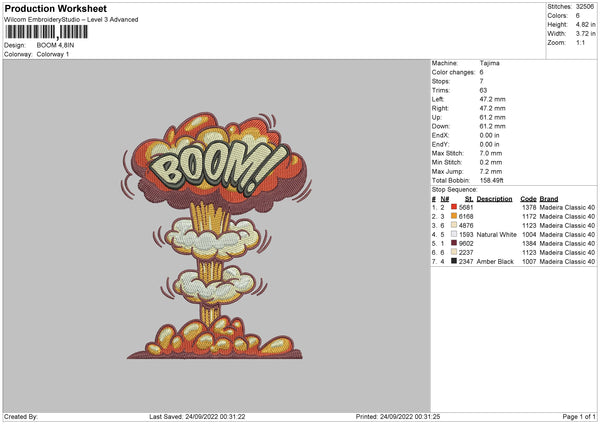This screenshot has height=424, width=600.
Task: Click the Description column header
Action: coord(494,198)
